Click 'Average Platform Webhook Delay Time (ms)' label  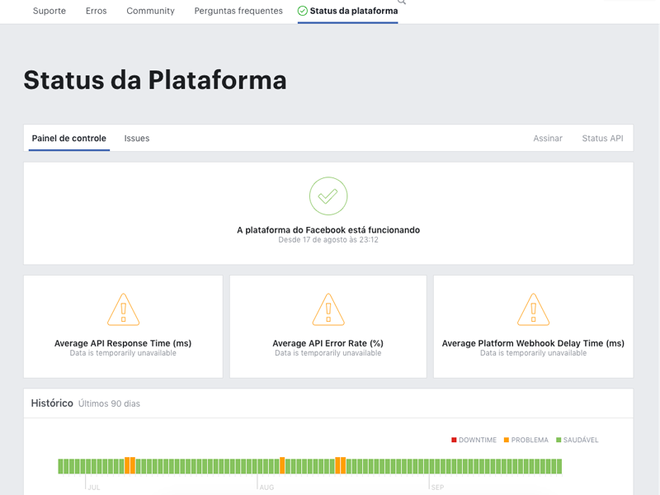533,343
